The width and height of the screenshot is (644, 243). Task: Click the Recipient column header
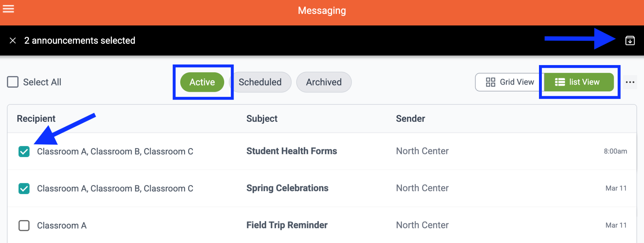click(36, 119)
